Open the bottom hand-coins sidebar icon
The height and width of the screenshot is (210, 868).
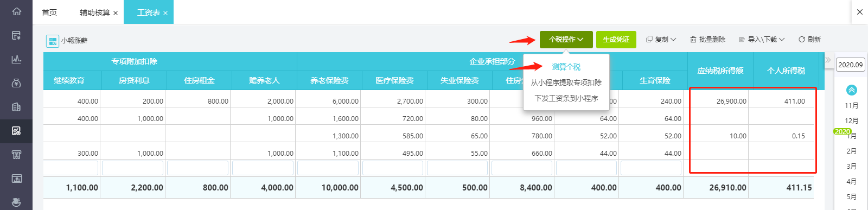(x=16, y=202)
